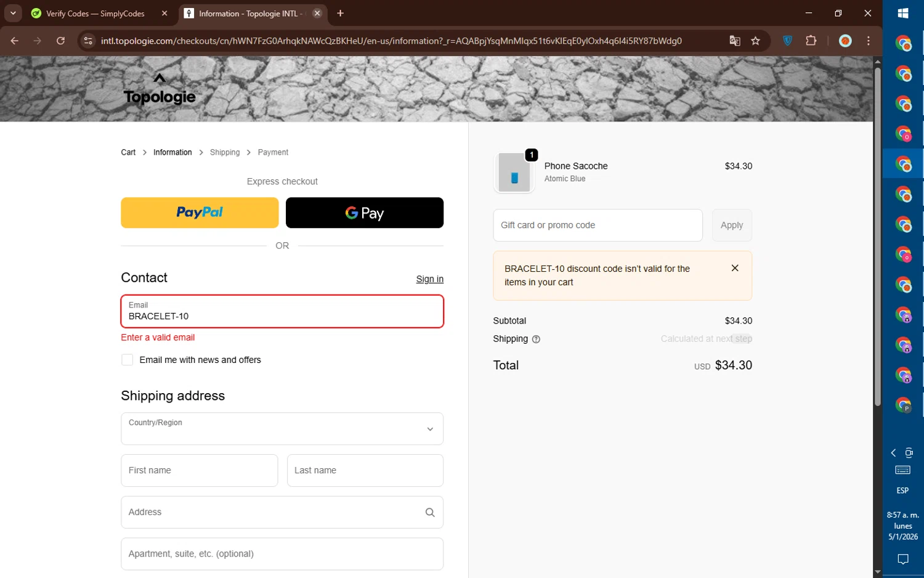
Task: Click the ESP language indicator
Action: [903, 490]
